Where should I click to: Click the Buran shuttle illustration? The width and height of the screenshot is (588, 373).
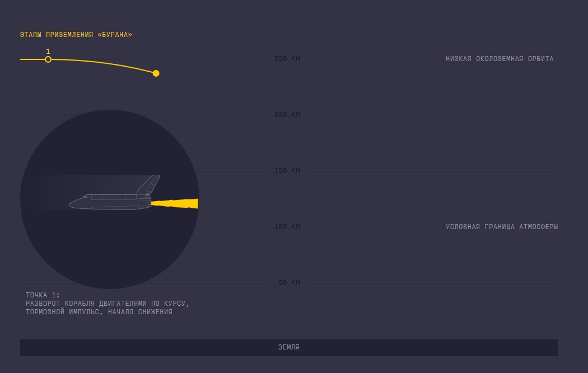[114, 193]
